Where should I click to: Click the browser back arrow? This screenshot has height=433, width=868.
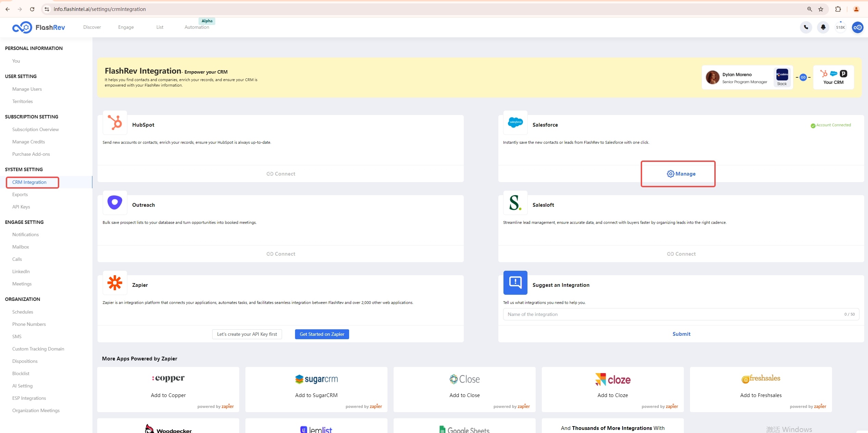8,9
